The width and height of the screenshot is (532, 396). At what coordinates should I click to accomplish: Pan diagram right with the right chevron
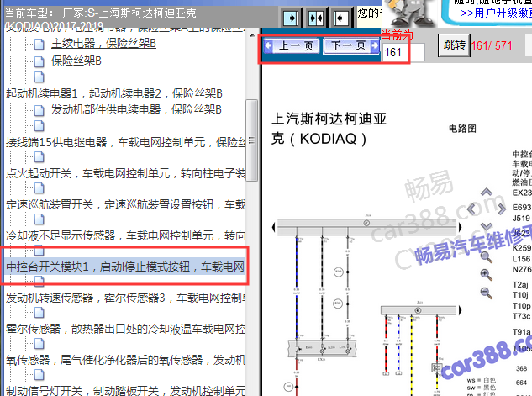502,209
